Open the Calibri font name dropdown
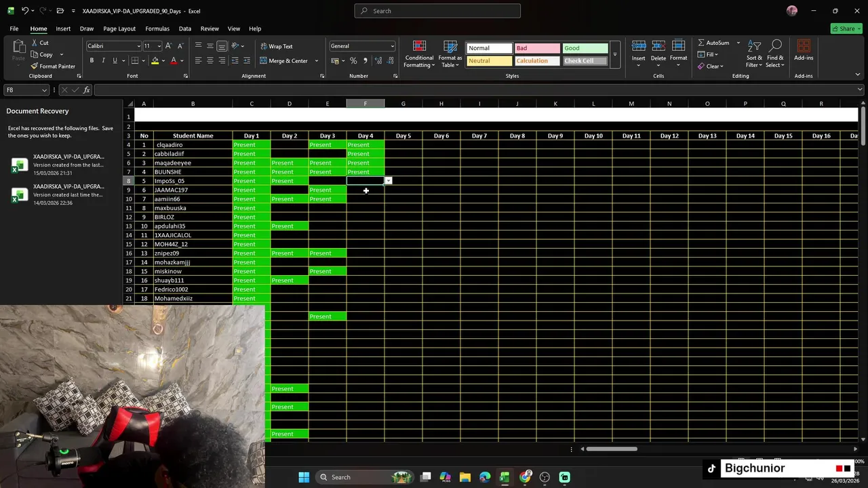The image size is (868, 488). pyautogui.click(x=138, y=46)
